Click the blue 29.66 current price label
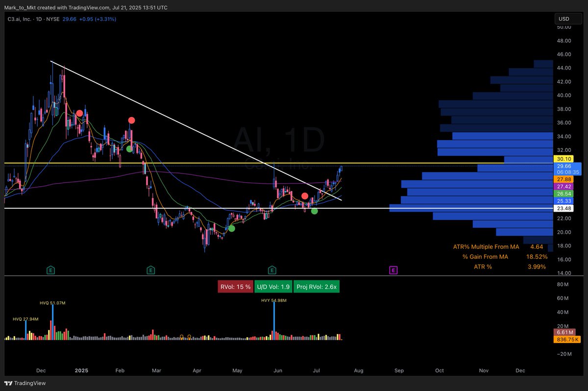 pyautogui.click(x=567, y=169)
